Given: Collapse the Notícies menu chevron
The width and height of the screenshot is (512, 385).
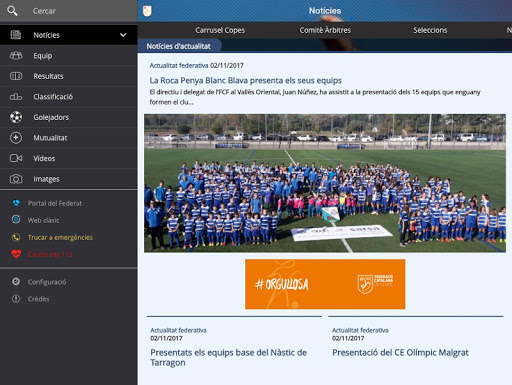Looking at the screenshot, I should [123, 35].
